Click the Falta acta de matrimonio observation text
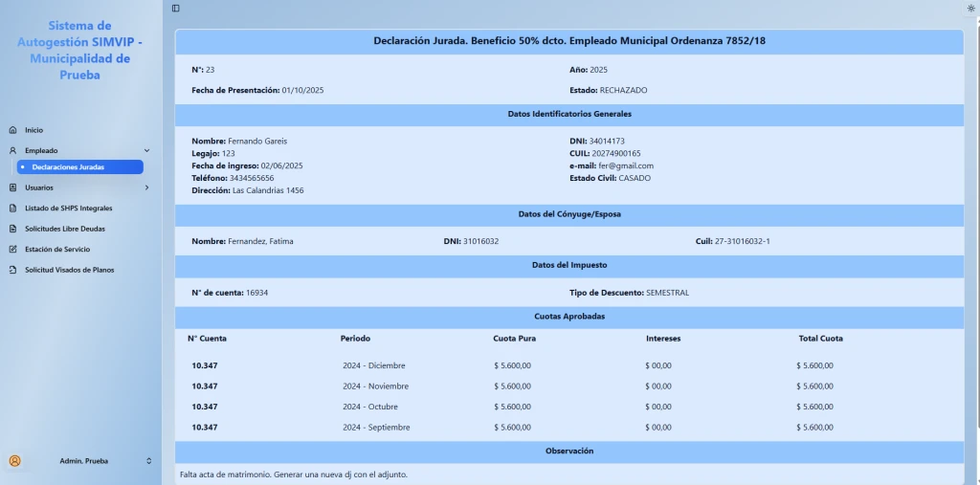The width and height of the screenshot is (980, 485). click(x=294, y=474)
